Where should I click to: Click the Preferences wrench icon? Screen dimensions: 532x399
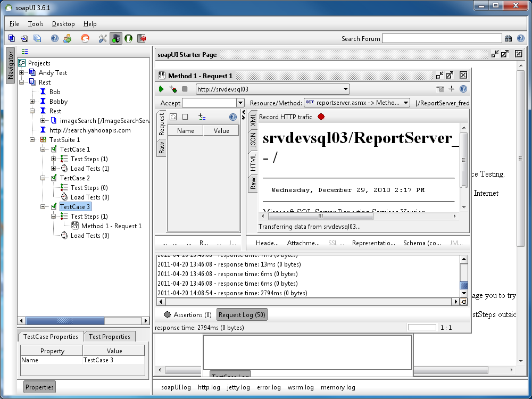coord(103,38)
